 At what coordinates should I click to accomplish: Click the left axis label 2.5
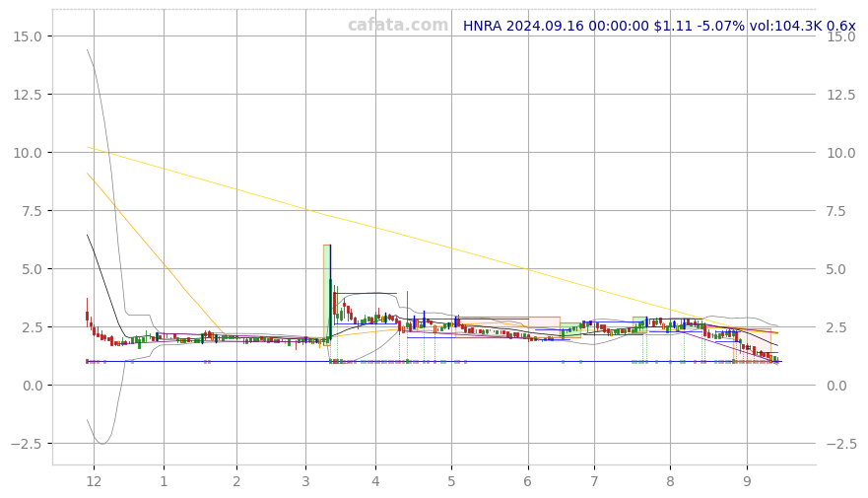pos(31,327)
